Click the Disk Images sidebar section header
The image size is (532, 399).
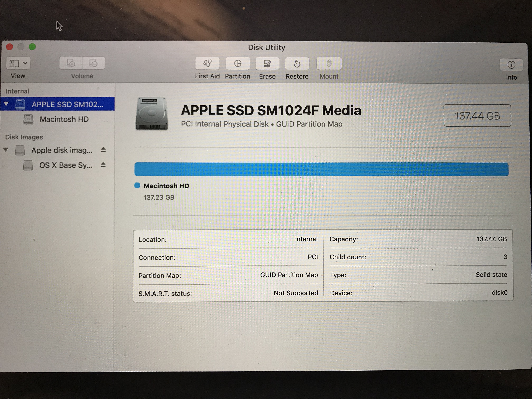tap(24, 137)
